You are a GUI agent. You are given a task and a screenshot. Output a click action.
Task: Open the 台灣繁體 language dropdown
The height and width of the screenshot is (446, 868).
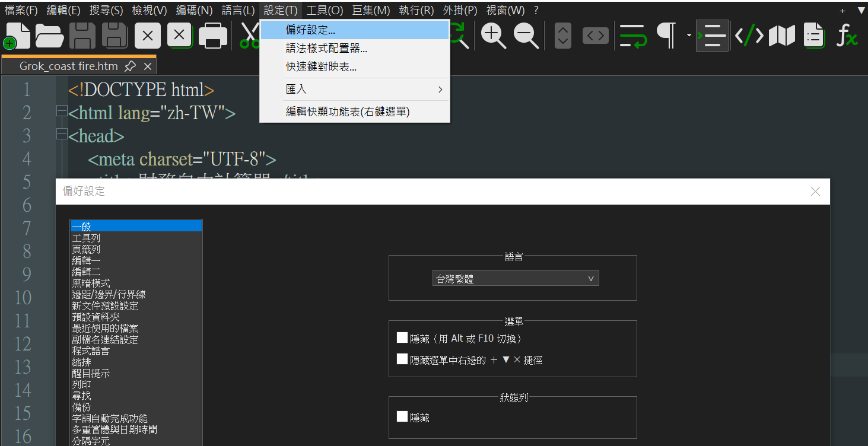coord(516,278)
